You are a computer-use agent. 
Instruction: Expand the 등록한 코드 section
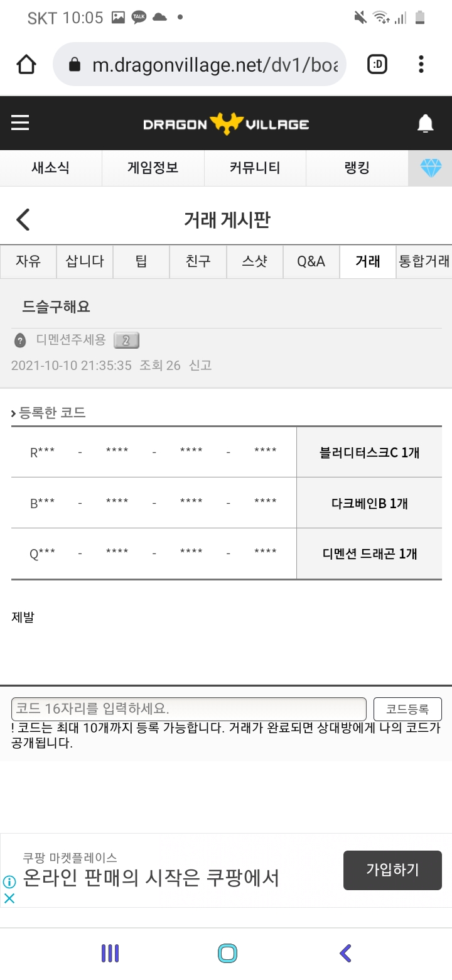(48, 413)
